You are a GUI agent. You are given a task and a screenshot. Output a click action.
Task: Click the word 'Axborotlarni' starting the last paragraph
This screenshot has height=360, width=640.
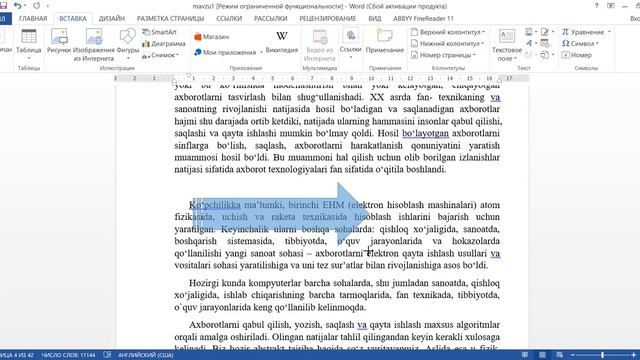coord(213,325)
